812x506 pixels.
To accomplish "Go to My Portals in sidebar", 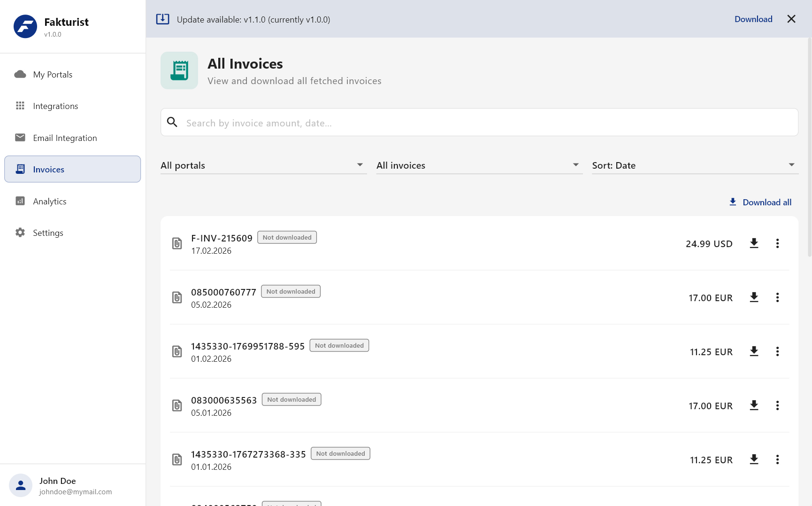I will [x=53, y=75].
